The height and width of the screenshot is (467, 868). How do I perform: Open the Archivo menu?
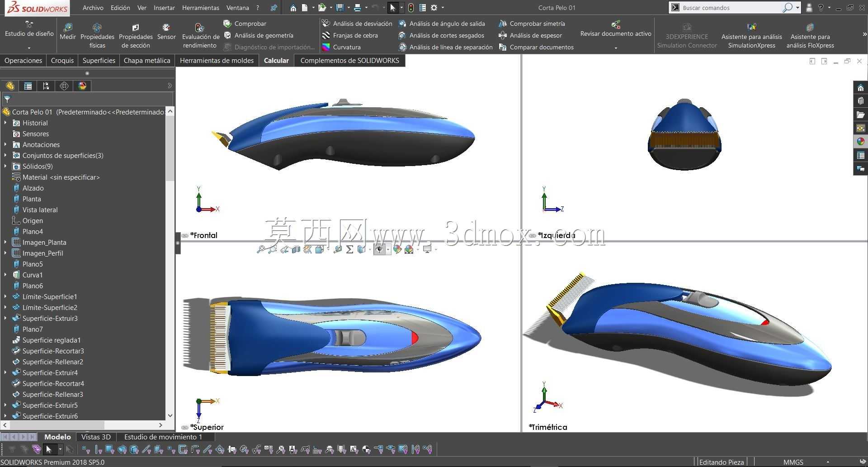point(93,8)
